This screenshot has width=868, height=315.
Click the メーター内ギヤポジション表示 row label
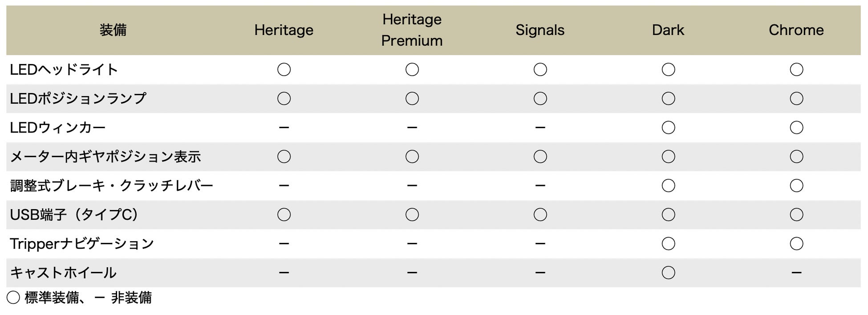[105, 157]
